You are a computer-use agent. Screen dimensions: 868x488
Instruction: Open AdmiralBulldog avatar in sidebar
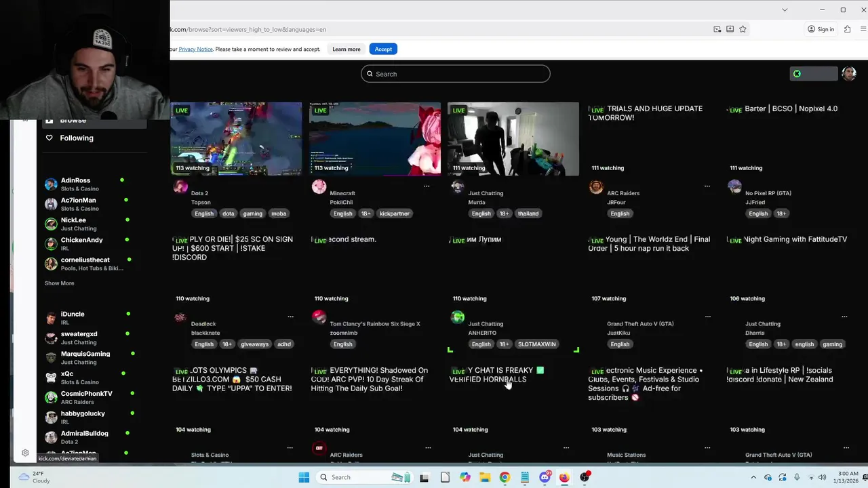click(x=51, y=437)
